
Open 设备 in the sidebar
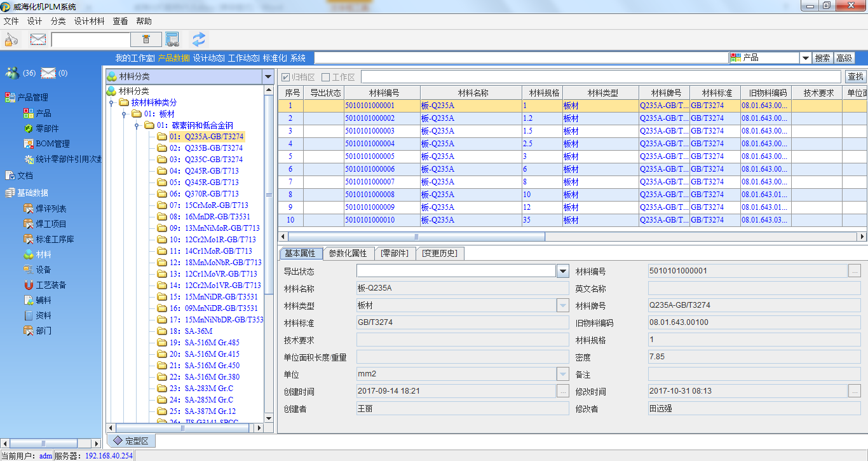coord(43,270)
